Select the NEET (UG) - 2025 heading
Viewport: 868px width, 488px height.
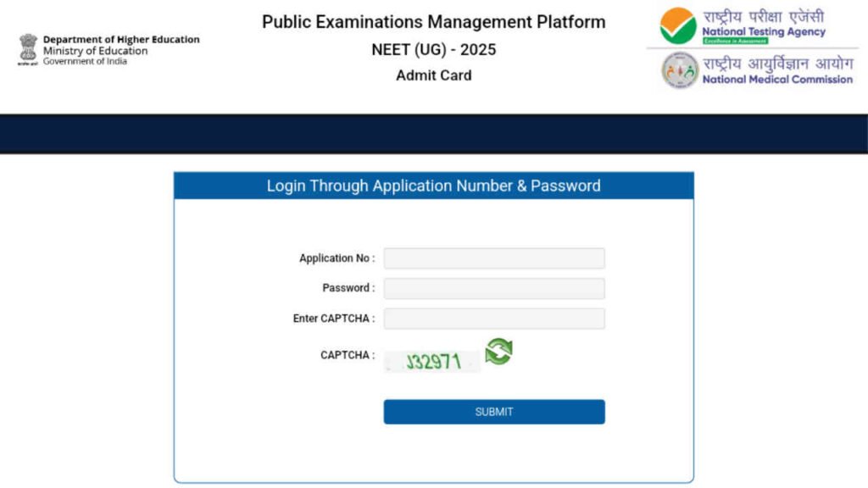tap(433, 50)
